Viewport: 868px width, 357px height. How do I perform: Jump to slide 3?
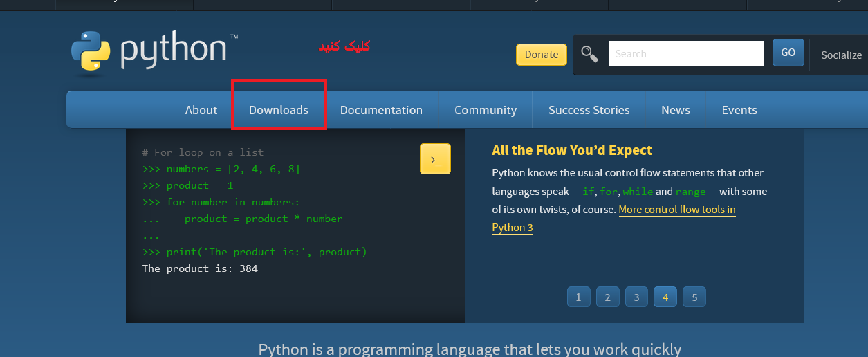pyautogui.click(x=636, y=297)
